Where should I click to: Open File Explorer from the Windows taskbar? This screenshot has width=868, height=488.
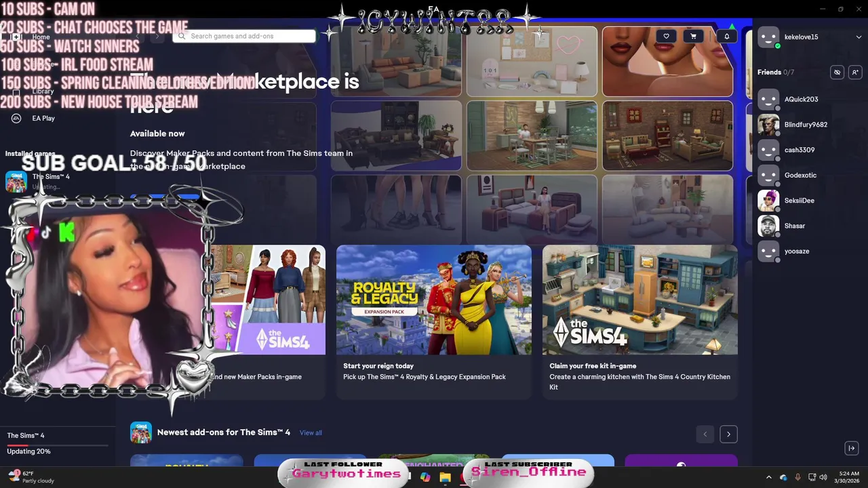coord(445,477)
